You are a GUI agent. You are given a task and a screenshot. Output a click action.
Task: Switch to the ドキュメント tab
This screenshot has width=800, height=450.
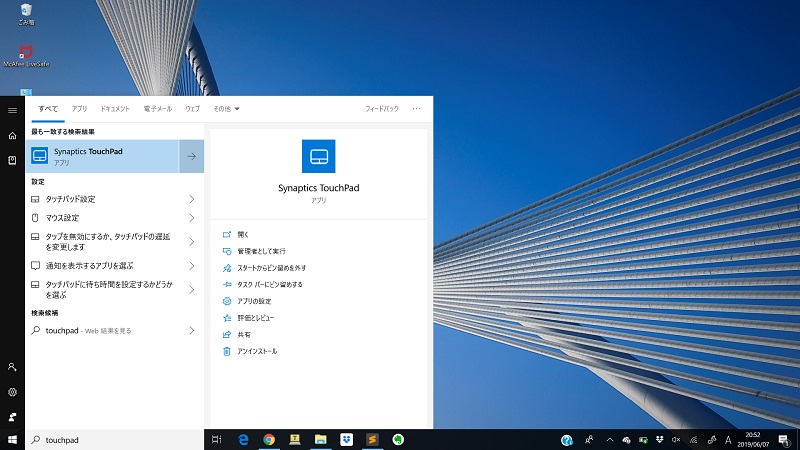click(x=115, y=109)
